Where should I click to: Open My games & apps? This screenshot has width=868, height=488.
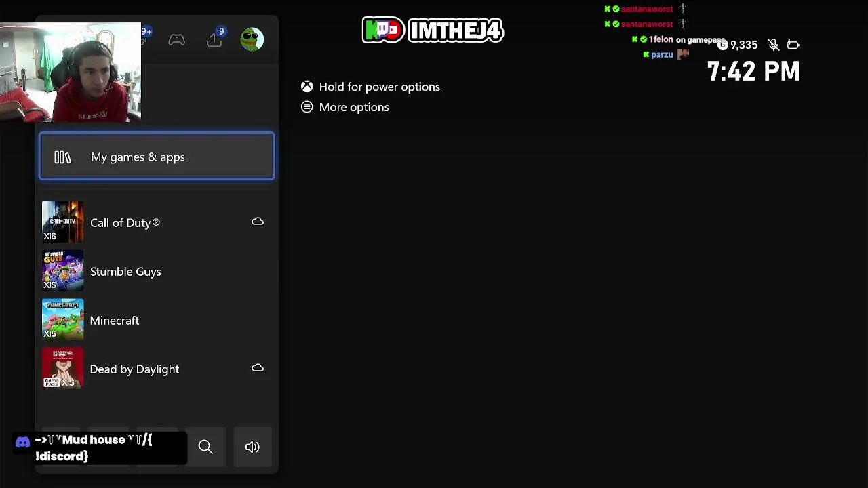click(157, 157)
